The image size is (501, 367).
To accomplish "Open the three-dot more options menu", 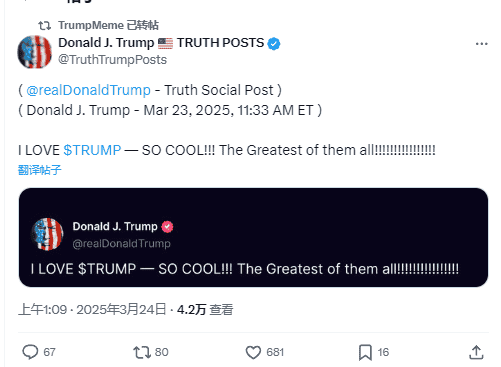I will 481,44.
